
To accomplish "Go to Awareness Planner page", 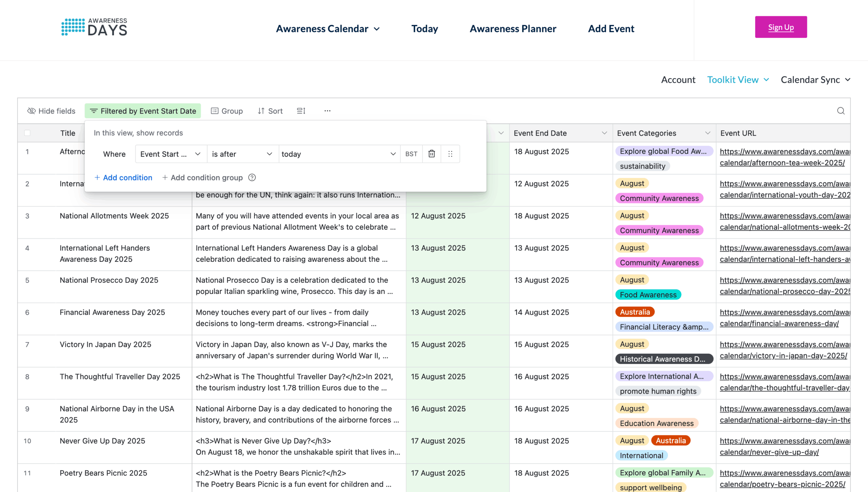I will 513,28.
